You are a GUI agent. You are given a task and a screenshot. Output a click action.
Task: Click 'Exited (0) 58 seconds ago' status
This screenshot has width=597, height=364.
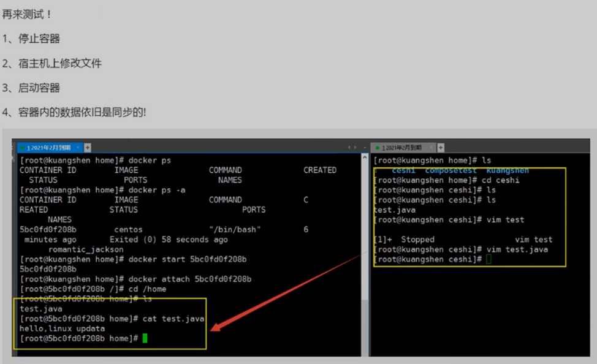(x=169, y=240)
